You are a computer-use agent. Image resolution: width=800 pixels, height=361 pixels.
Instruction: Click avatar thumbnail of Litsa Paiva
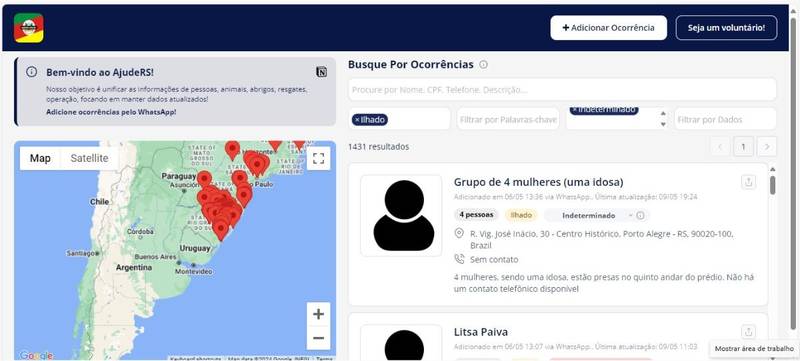[x=402, y=343]
